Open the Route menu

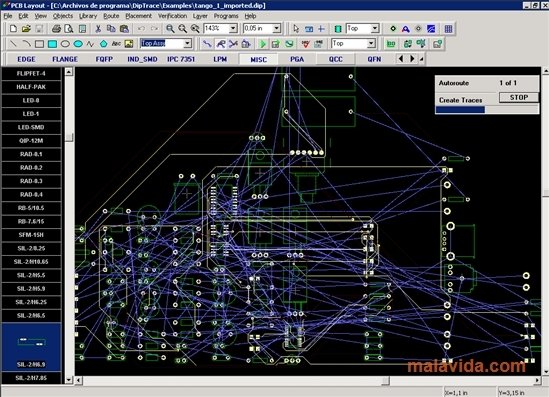(111, 16)
